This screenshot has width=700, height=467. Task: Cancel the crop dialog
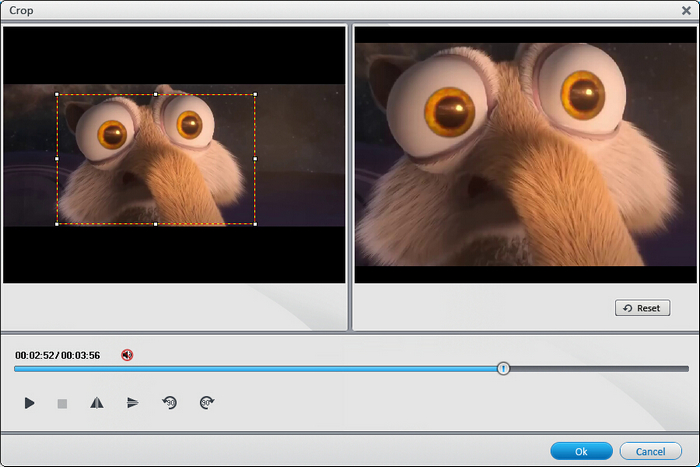[650, 451]
